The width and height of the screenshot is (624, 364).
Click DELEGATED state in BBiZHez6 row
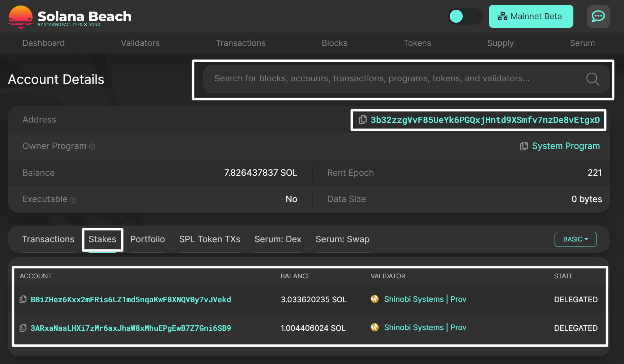pos(576,300)
